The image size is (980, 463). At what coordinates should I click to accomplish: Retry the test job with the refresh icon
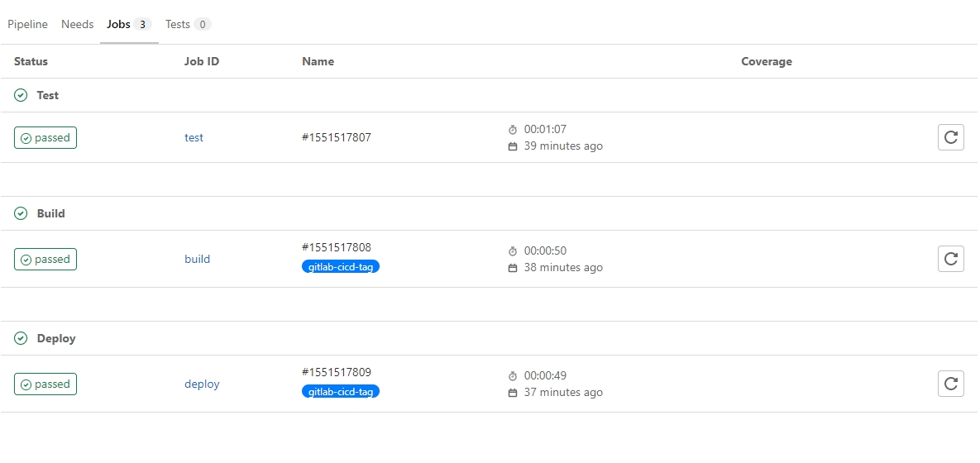[950, 137]
